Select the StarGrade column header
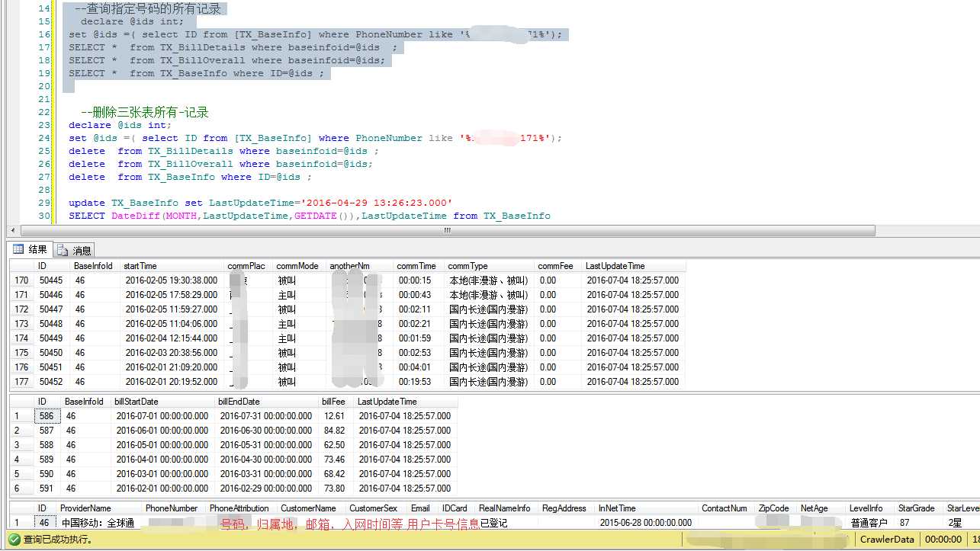Image resolution: width=980 pixels, height=551 pixels. pos(921,508)
